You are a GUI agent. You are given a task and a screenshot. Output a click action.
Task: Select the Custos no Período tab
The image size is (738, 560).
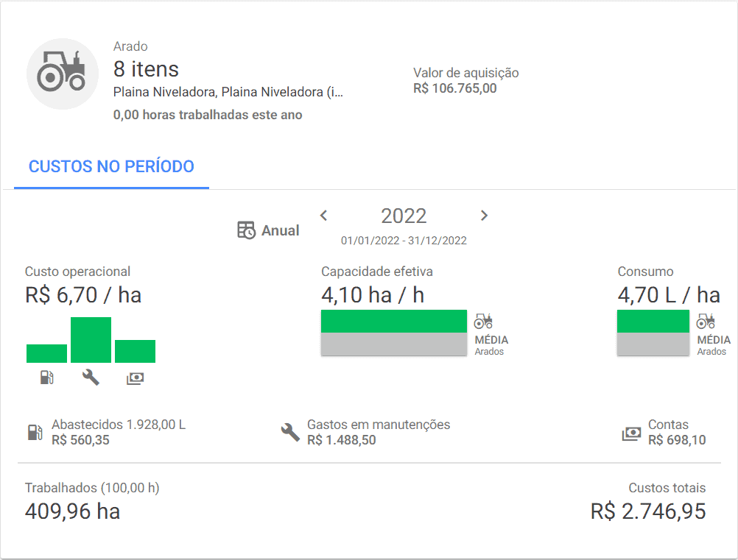click(x=111, y=166)
